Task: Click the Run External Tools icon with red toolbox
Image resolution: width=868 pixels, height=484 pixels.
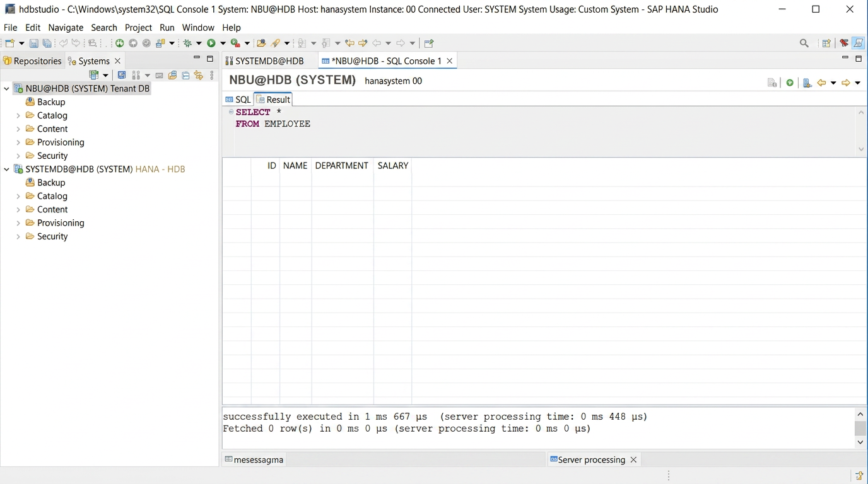Action: pyautogui.click(x=235, y=43)
